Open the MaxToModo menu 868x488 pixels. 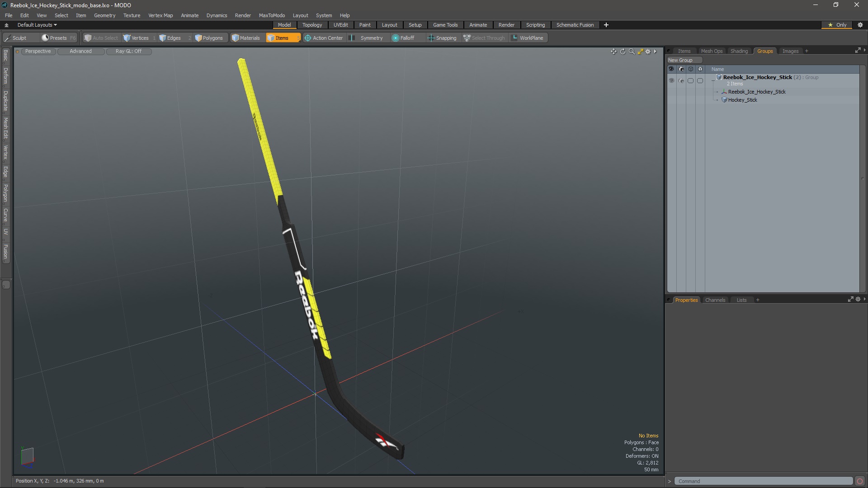click(x=272, y=15)
